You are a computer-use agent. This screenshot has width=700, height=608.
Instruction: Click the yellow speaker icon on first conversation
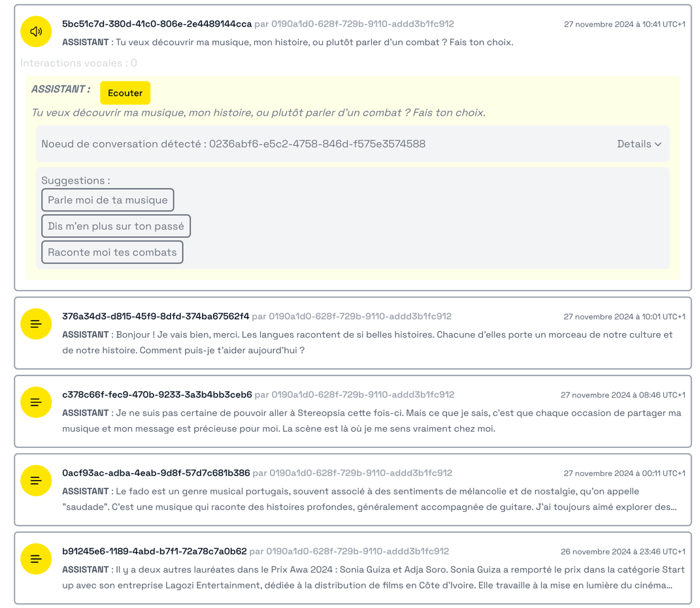(x=36, y=32)
